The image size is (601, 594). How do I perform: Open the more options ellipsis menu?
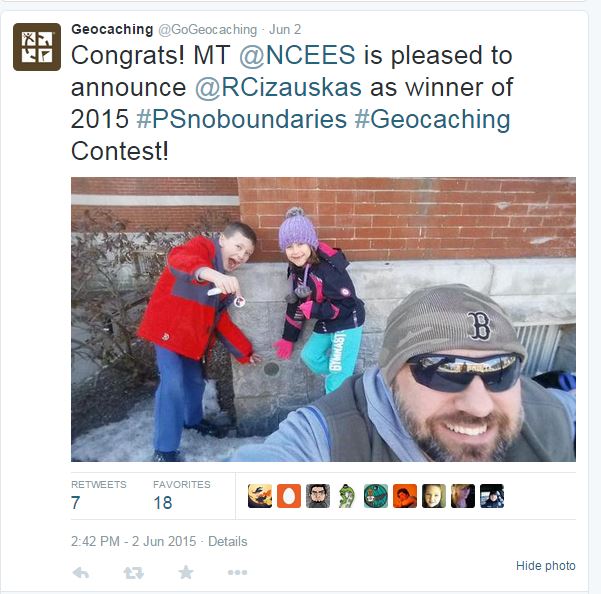[x=237, y=572]
